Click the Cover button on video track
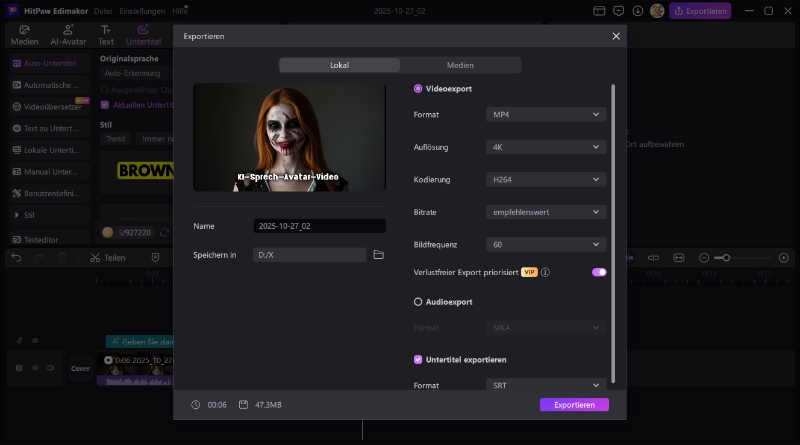This screenshot has width=800, height=445. pyautogui.click(x=80, y=368)
